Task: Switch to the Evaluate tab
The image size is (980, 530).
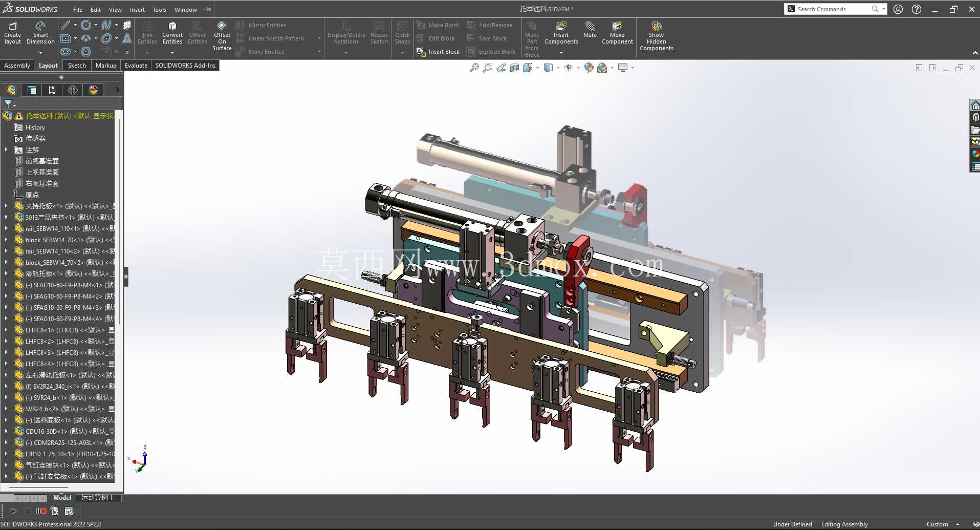Action: (136, 66)
